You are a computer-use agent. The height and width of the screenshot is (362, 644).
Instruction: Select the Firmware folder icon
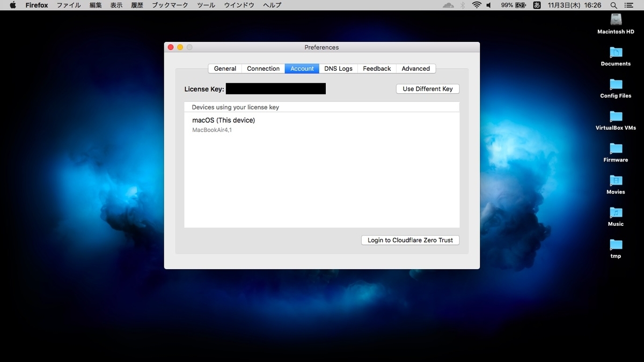click(616, 148)
